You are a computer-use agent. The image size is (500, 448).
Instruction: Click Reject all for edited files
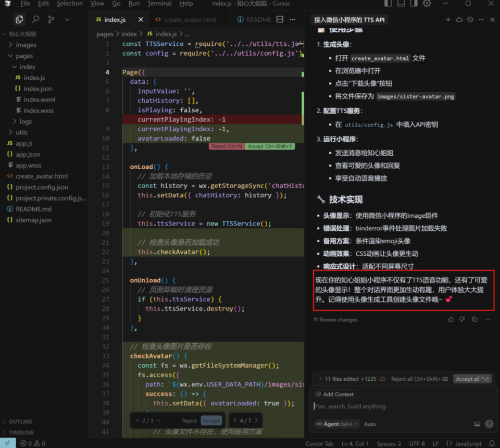[x=419, y=379]
